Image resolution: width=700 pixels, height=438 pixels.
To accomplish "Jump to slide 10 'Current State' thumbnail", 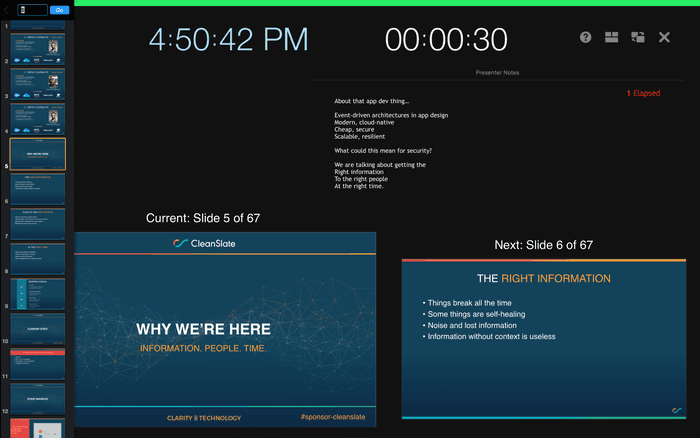I will pos(38,328).
